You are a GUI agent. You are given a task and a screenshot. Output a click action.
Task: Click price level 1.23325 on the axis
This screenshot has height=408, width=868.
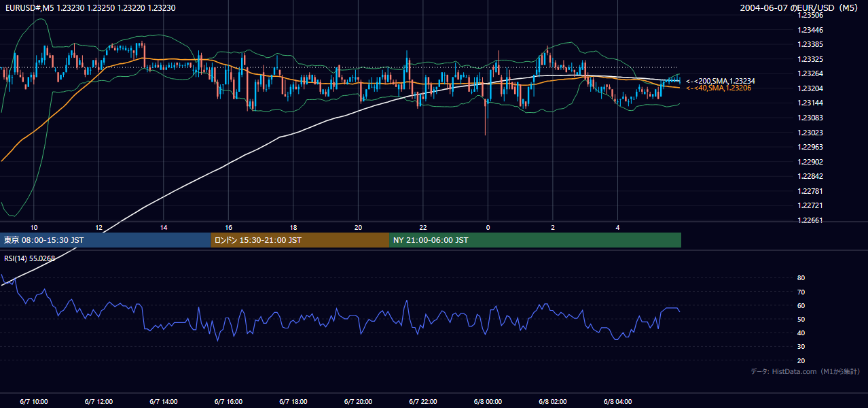coord(810,59)
